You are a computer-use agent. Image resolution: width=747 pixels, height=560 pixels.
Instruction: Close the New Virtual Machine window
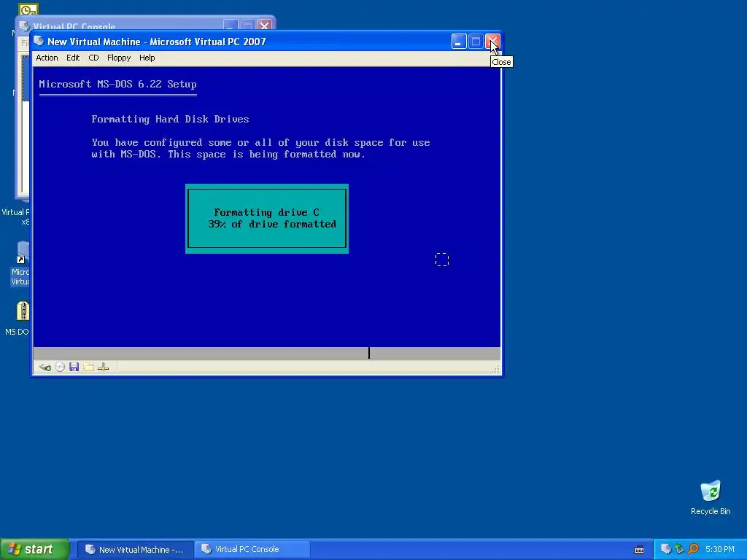point(492,42)
